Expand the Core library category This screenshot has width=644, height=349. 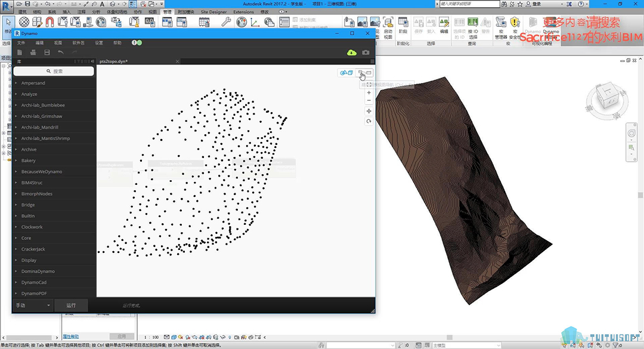26,238
